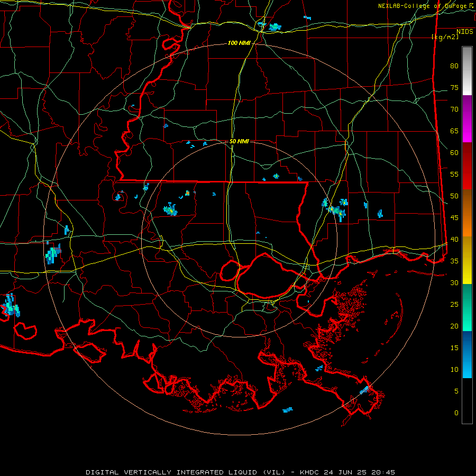Click scale value 75 on the legend
The width and height of the screenshot is (476, 476).
pos(454,87)
